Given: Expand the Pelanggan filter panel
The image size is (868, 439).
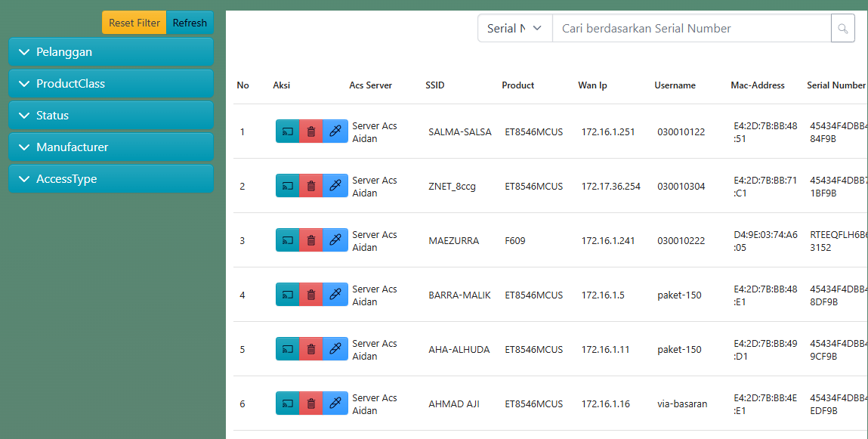Looking at the screenshot, I should pos(111,52).
